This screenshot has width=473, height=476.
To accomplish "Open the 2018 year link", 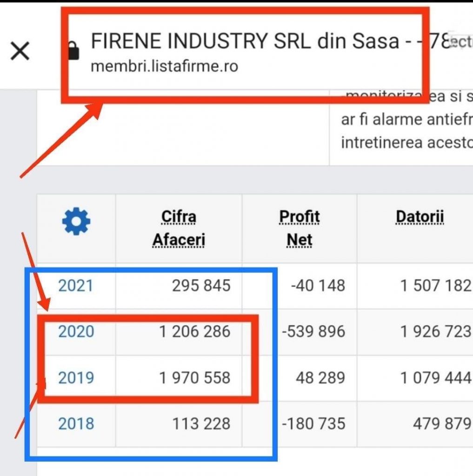I will 76,423.
